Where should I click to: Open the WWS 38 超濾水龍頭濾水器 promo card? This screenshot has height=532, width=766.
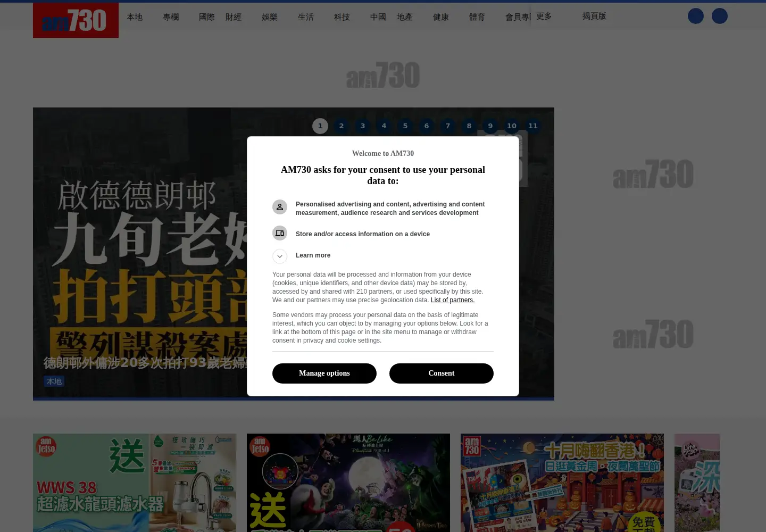click(x=135, y=483)
